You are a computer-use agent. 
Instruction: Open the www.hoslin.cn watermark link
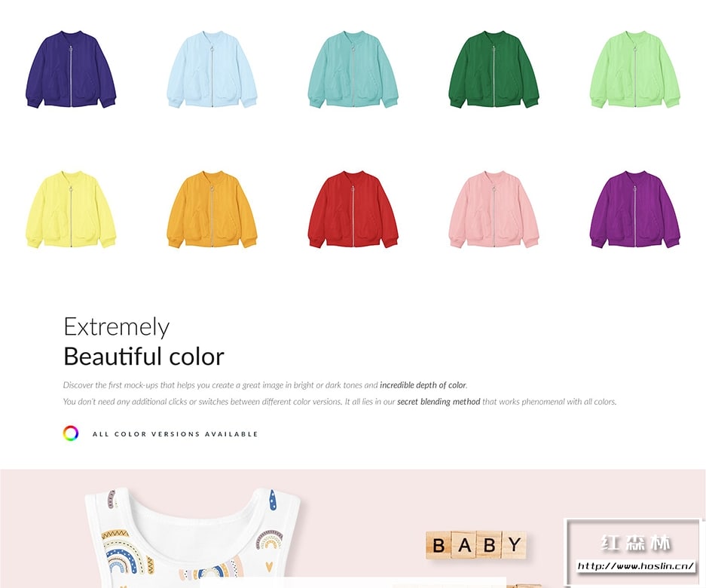635,565
